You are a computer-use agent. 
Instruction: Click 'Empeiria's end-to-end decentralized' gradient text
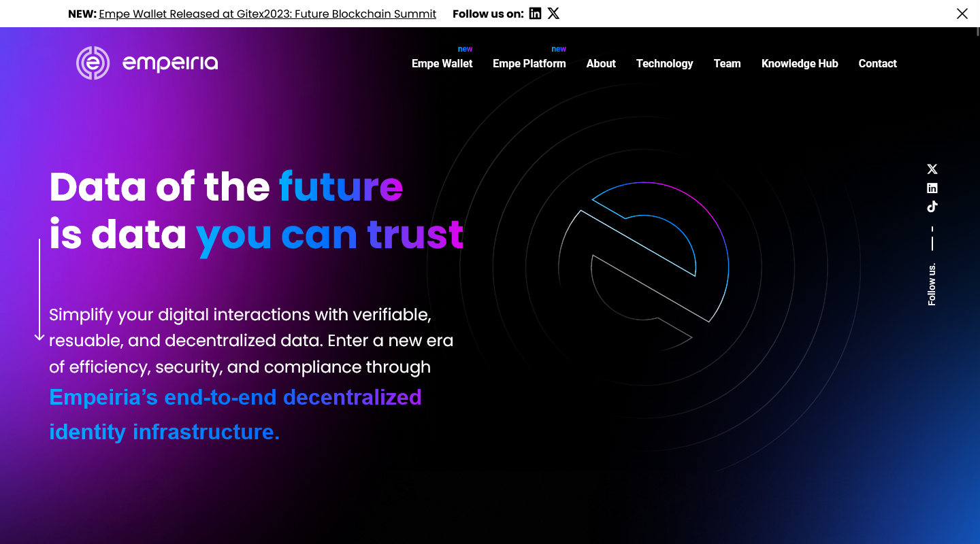[235, 397]
